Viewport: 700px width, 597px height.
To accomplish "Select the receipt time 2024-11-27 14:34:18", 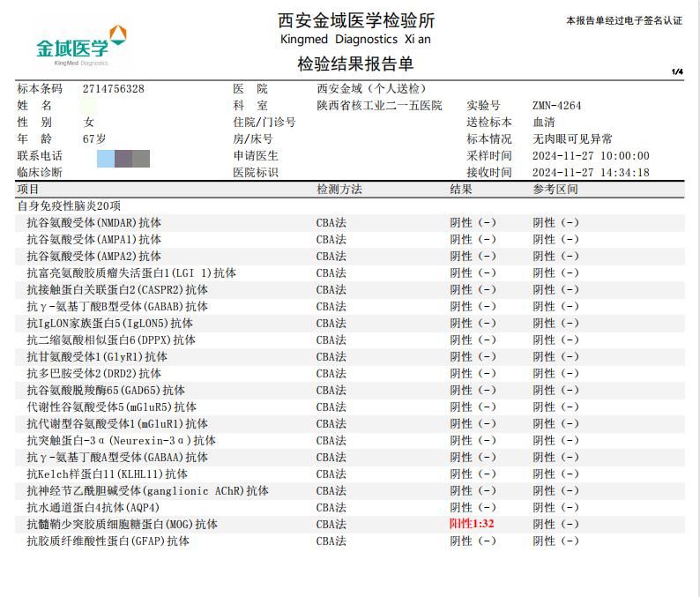I will click(591, 172).
